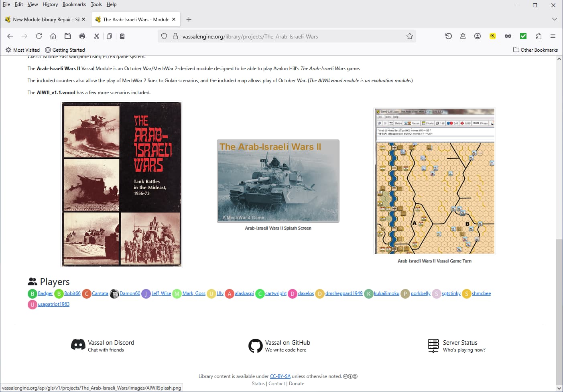The height and width of the screenshot is (392, 563).
Task: Click the address bar URL field
Action: [281, 36]
